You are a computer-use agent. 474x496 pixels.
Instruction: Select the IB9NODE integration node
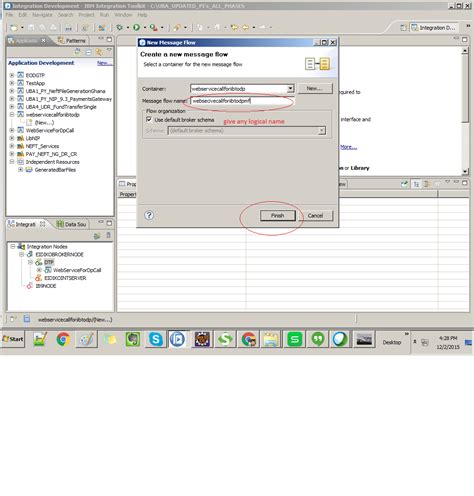click(46, 286)
